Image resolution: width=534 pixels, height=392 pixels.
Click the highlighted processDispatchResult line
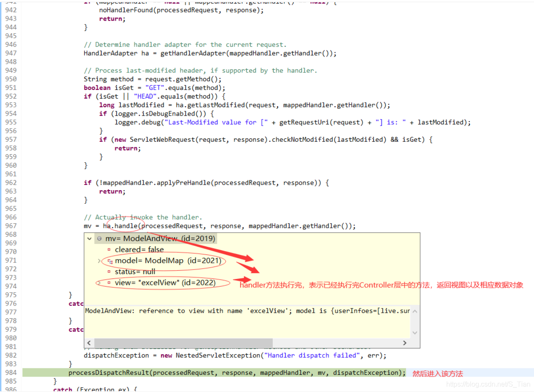click(237, 373)
